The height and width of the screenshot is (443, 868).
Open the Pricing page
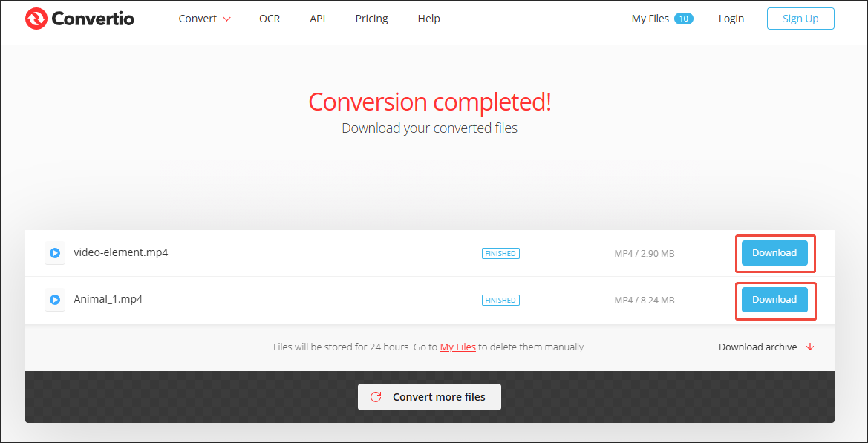[371, 19]
